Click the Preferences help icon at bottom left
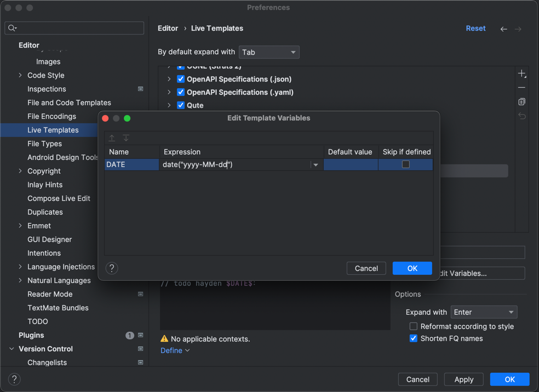The width and height of the screenshot is (539, 392). [14, 379]
